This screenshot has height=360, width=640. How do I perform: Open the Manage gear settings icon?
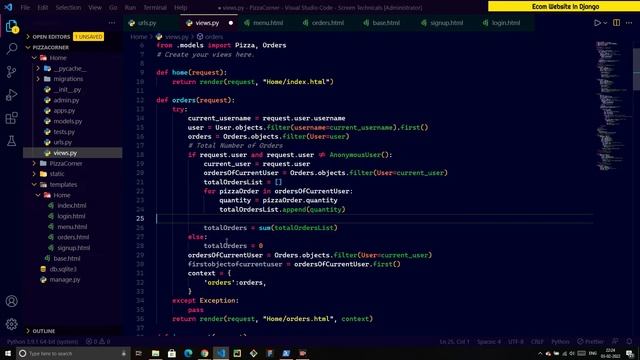click(x=11, y=324)
